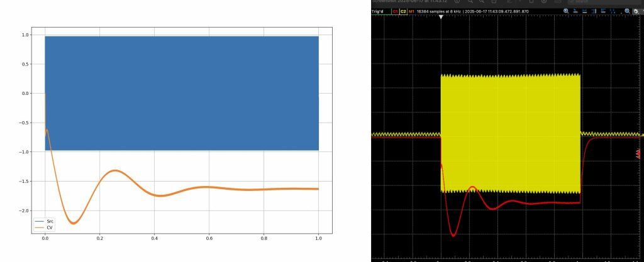Select the white trigger position triangle marker
644x262 pixels.
441,17
